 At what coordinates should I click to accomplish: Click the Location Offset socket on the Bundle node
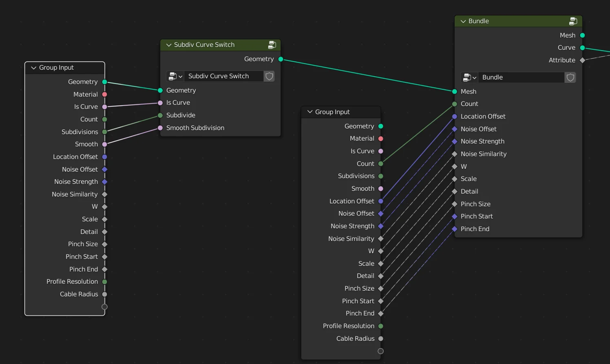pyautogui.click(x=454, y=116)
